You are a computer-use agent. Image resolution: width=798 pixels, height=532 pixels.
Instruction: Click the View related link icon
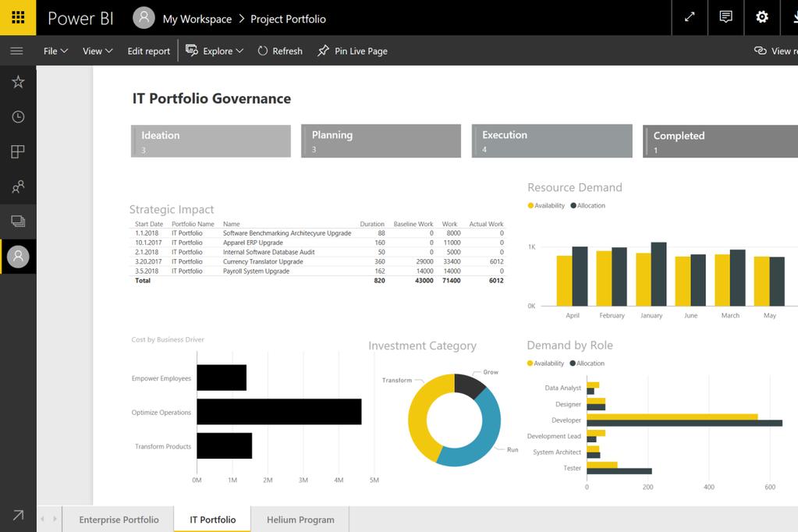[761, 51]
